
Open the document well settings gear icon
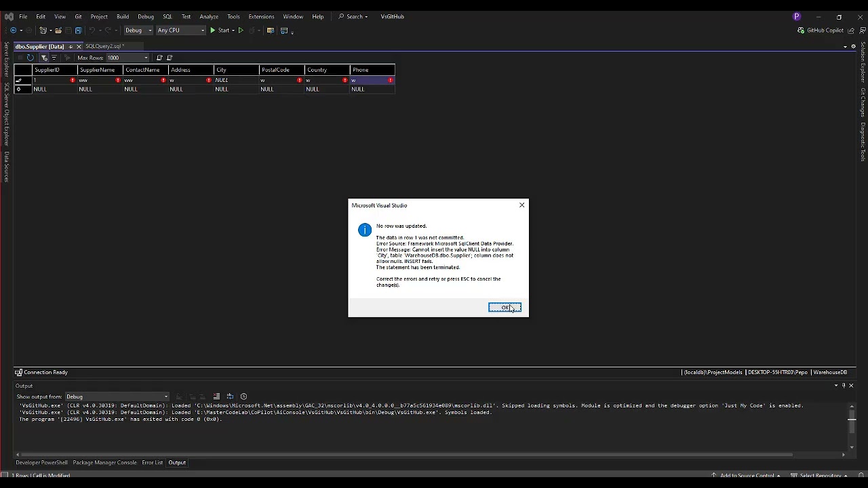pos(853,46)
